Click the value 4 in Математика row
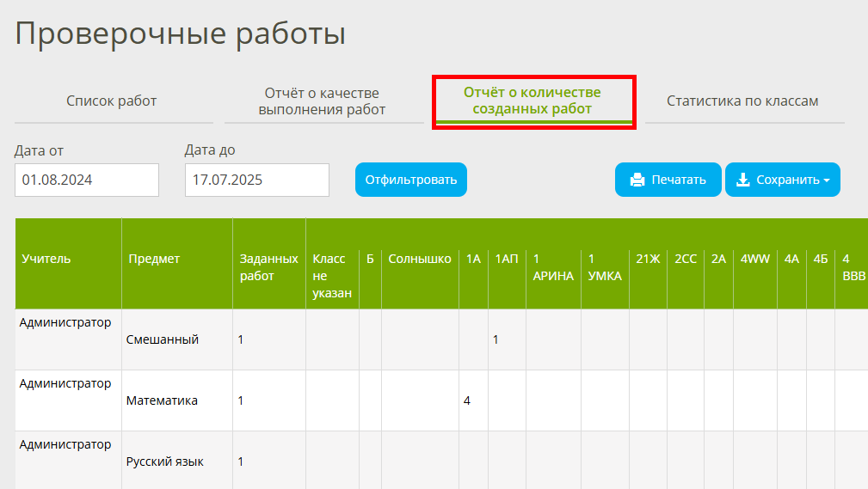The width and height of the screenshot is (868, 489). 466,400
